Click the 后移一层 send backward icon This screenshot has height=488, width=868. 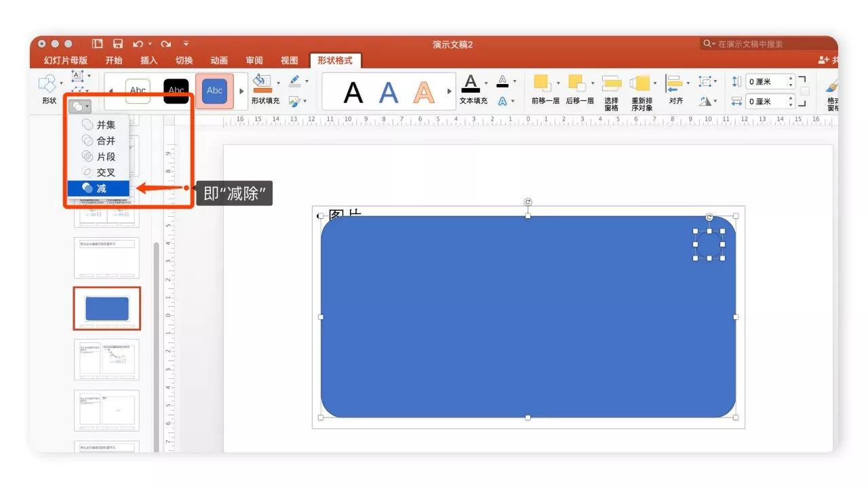coord(577,83)
